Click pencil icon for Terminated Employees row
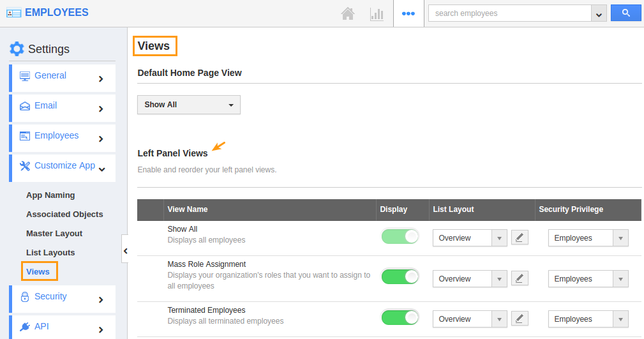644x339 pixels. tap(520, 319)
